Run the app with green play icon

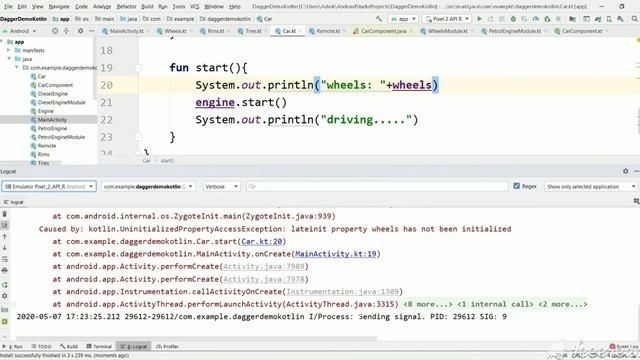pyautogui.click(x=480, y=19)
